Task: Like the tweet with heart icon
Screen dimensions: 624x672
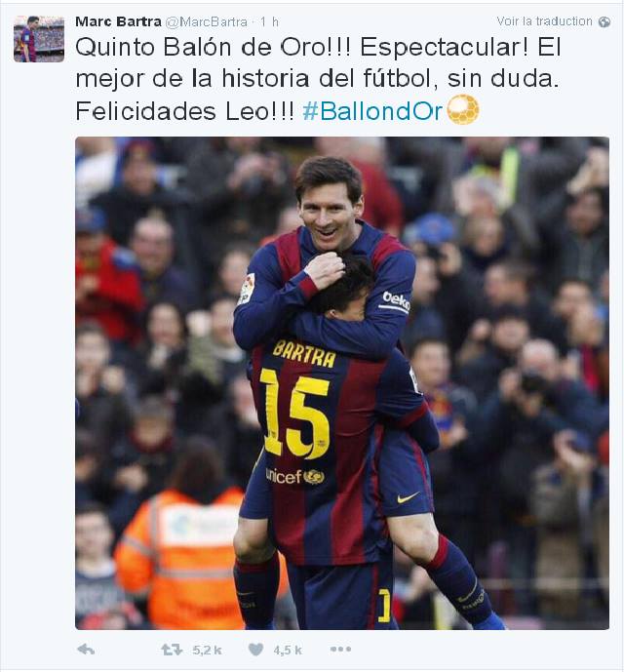Action: (x=255, y=650)
